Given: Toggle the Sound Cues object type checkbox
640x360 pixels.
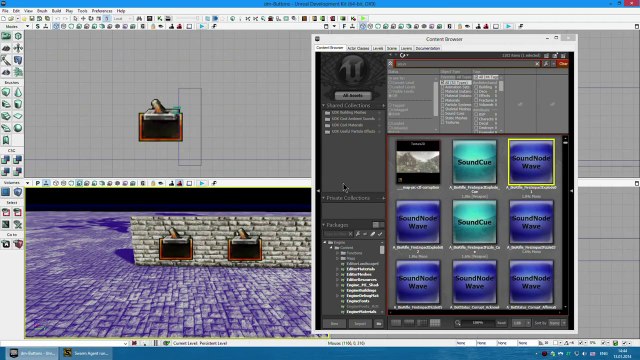Looking at the screenshot, I should (442, 113).
